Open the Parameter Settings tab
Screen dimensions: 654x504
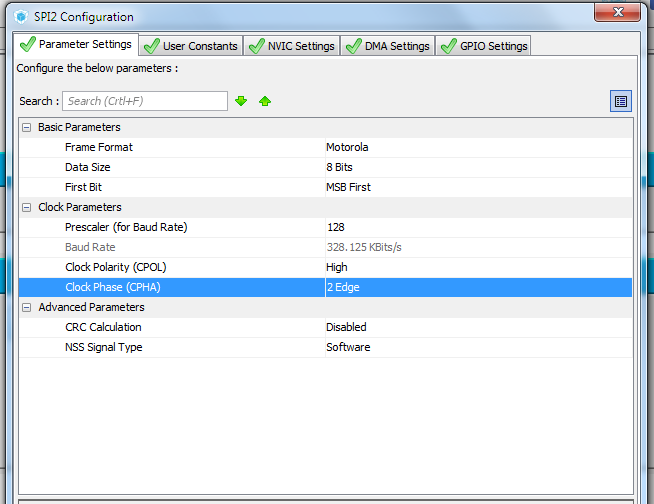click(x=76, y=44)
